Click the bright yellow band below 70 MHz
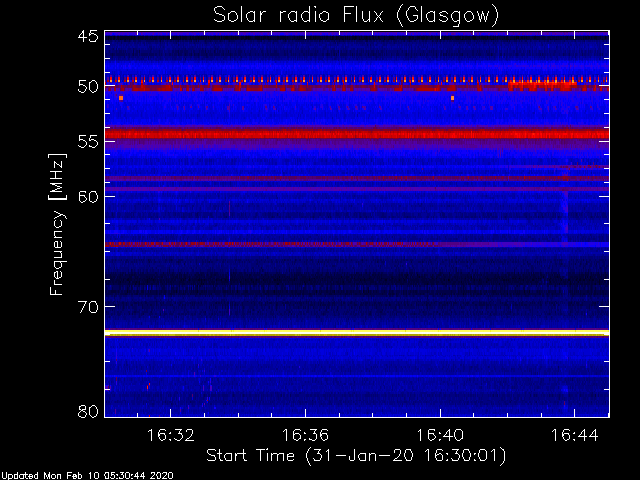Viewport: 640px width, 480px height. pyautogui.click(x=357, y=333)
